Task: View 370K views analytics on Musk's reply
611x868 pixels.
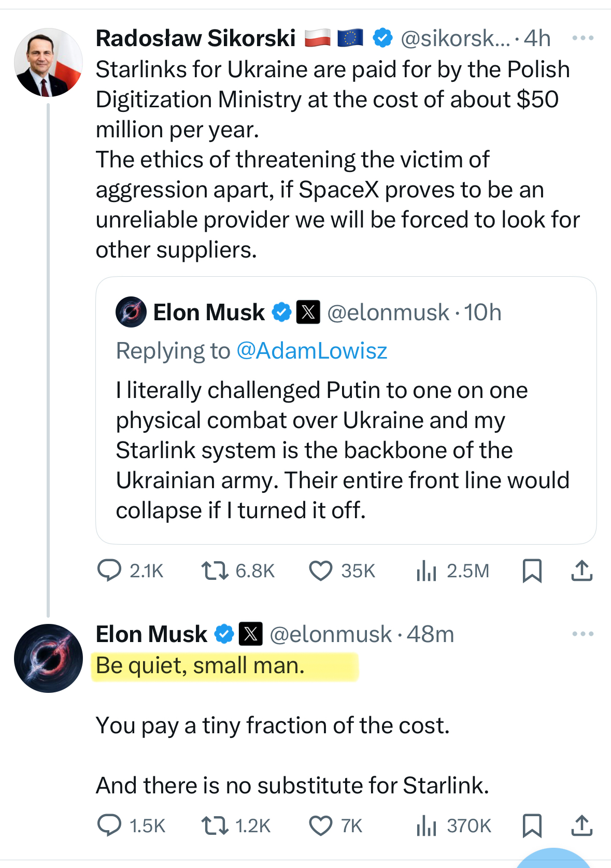Action: coord(427,826)
